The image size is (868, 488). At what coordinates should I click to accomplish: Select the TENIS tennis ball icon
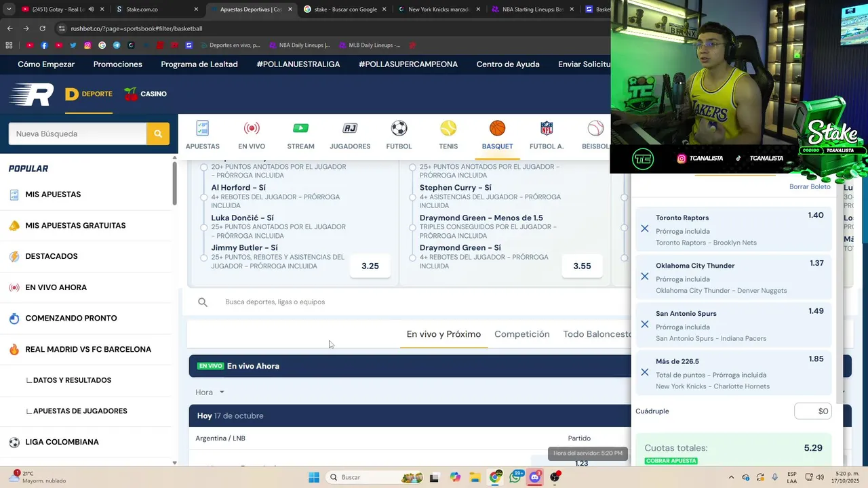pyautogui.click(x=448, y=129)
